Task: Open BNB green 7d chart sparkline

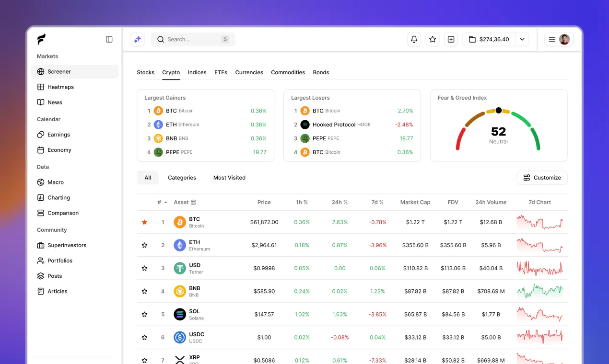Action: pyautogui.click(x=540, y=291)
